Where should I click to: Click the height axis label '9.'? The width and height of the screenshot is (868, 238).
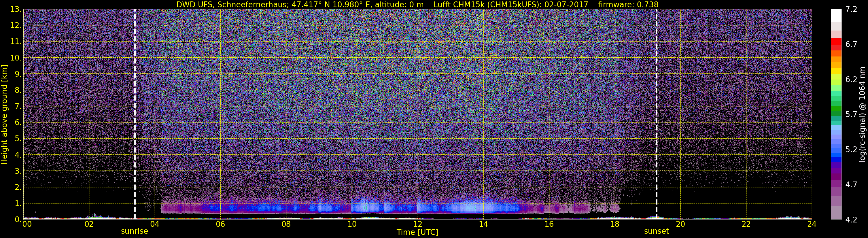18,74
